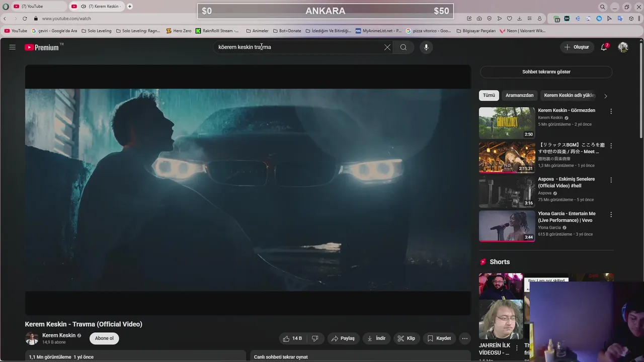Open more actions ellipsis below video

click(x=465, y=338)
